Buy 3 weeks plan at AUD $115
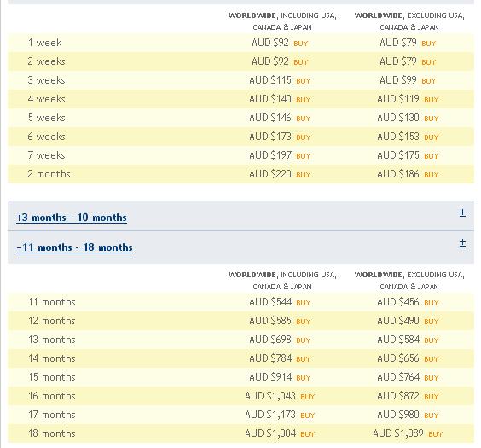481x448 pixels. click(x=304, y=81)
